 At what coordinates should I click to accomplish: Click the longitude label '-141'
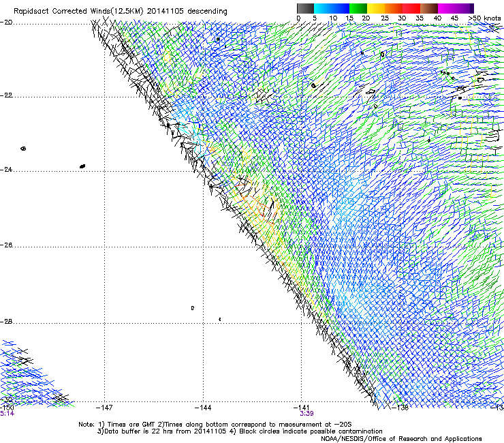click(x=302, y=408)
